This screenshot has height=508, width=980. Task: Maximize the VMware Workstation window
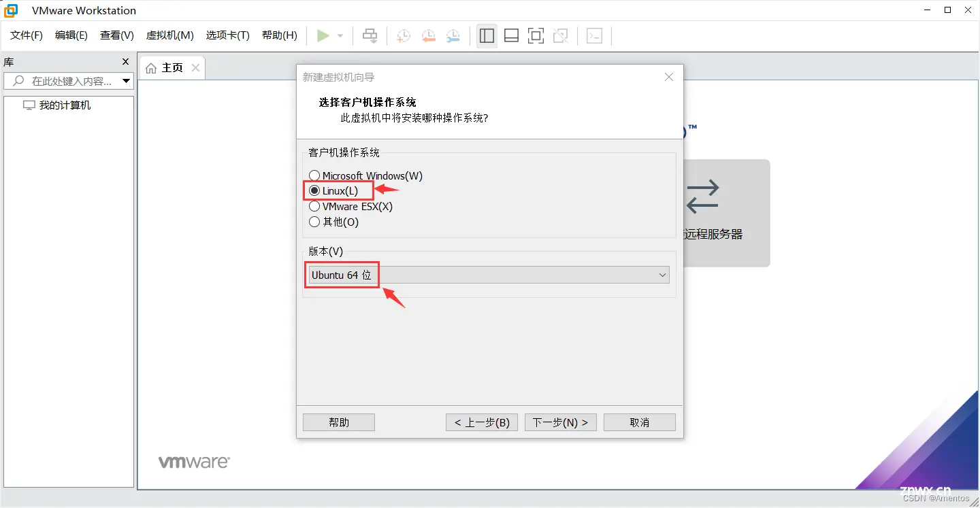[947, 10]
